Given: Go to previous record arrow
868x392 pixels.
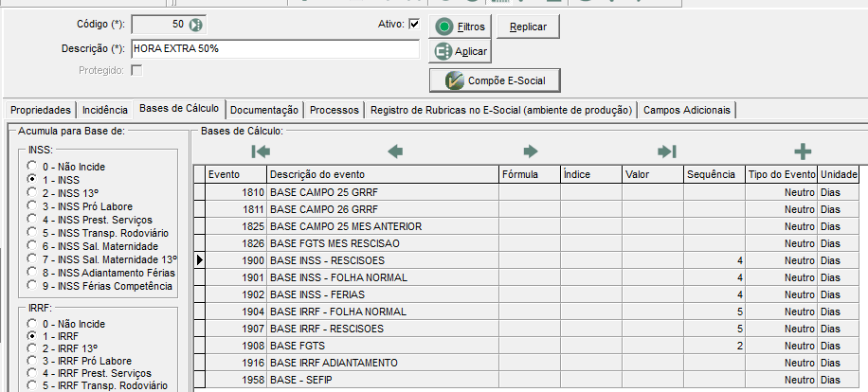Looking at the screenshot, I should click(395, 151).
